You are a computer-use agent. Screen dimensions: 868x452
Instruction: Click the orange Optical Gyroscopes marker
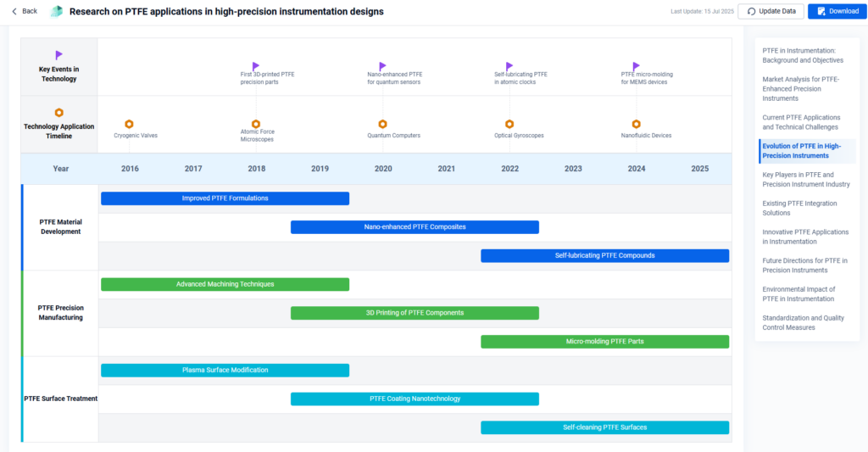[509, 124]
